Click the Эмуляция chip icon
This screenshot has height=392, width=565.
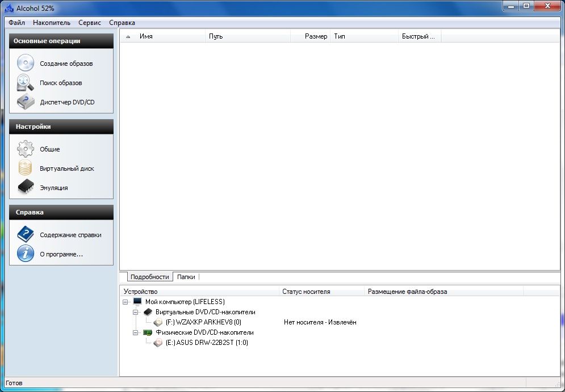click(x=26, y=187)
